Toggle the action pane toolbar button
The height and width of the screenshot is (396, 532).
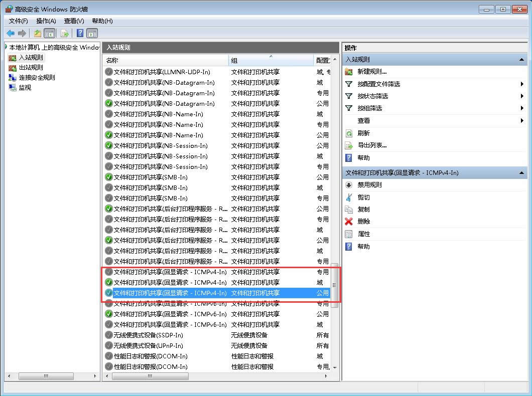(92, 34)
